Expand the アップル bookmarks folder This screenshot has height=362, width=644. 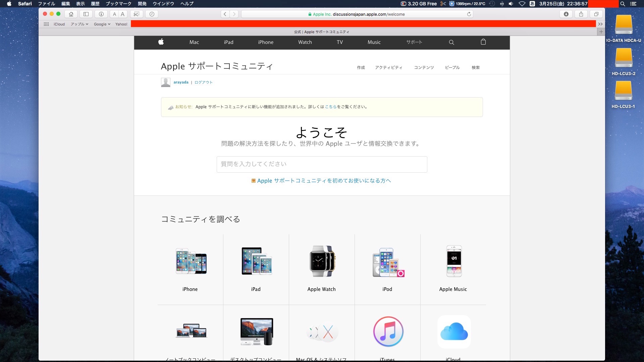click(x=79, y=24)
